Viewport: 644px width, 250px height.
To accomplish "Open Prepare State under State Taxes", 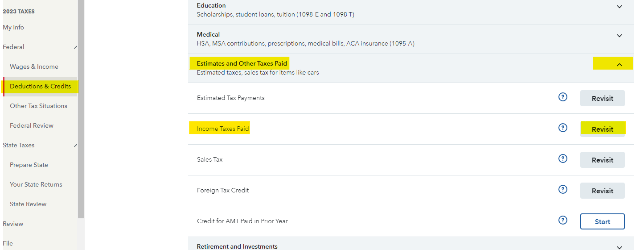I will tap(29, 165).
